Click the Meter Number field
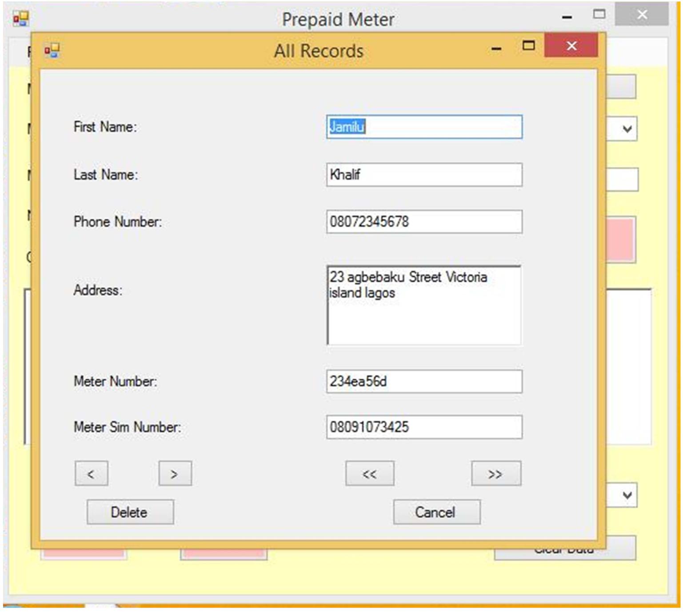Image resolution: width=683 pixels, height=616 pixels. tap(425, 382)
